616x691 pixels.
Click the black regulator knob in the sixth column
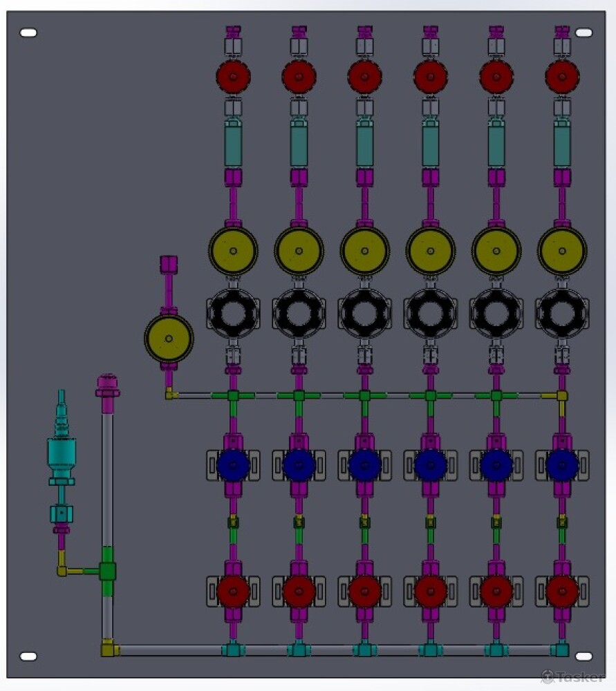[x=562, y=313]
